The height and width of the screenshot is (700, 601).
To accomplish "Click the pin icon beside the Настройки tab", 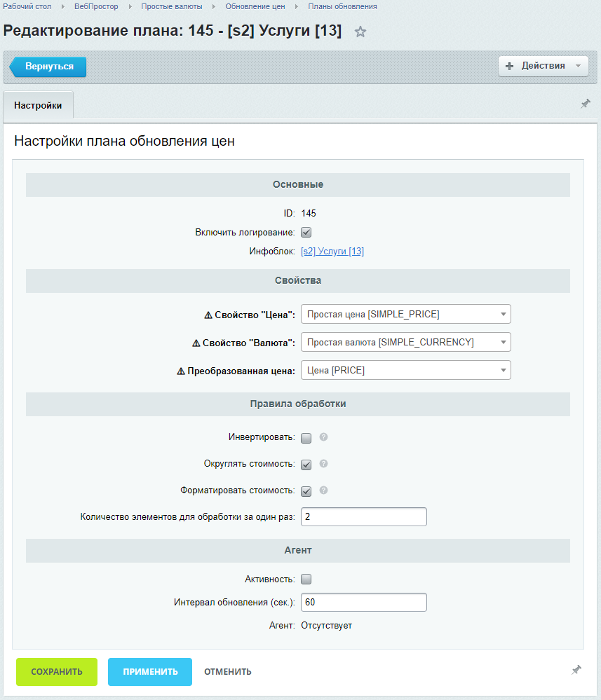I will 586,104.
